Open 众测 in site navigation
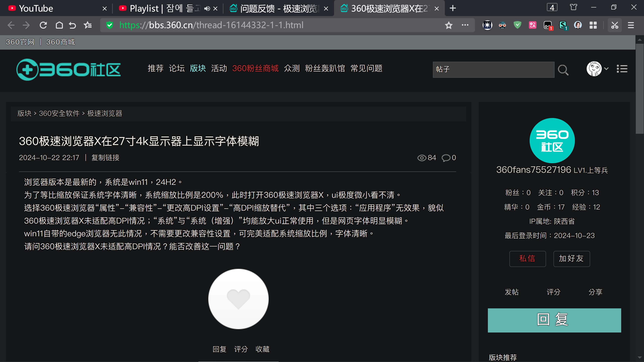 click(x=292, y=68)
